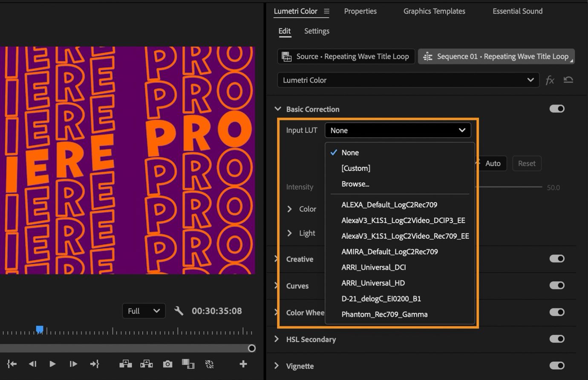Select ARRI_Universal_HD from the LUT list
The width and height of the screenshot is (588, 380).
coord(373,283)
